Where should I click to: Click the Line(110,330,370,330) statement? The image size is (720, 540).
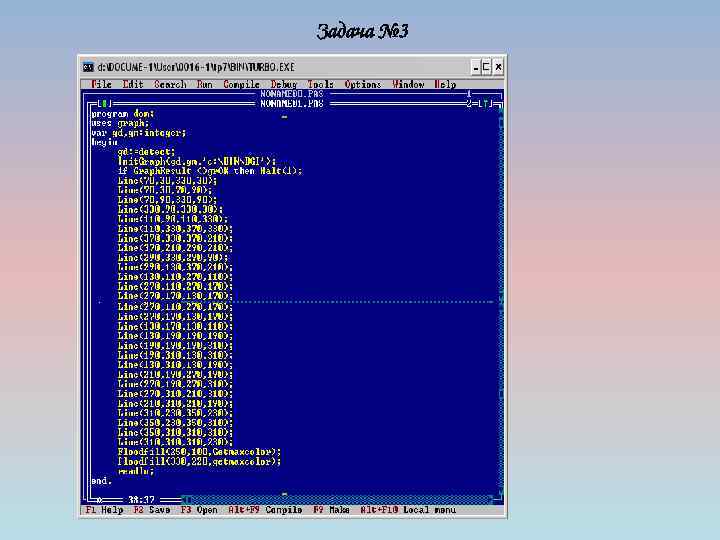point(175,229)
